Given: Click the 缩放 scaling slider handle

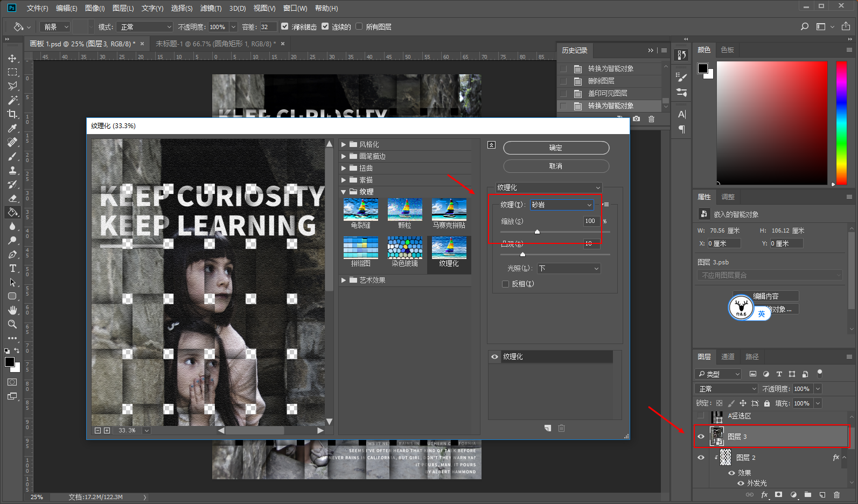Looking at the screenshot, I should pos(537,232).
